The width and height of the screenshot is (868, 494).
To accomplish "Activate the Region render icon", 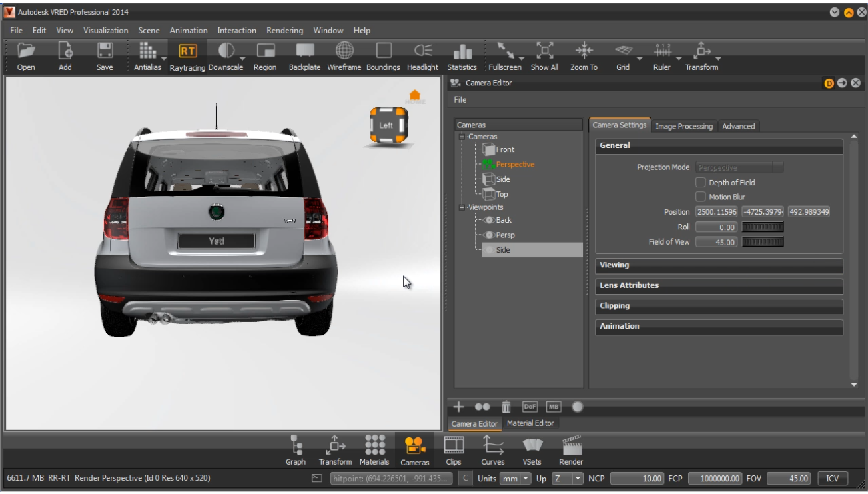I will coord(266,51).
